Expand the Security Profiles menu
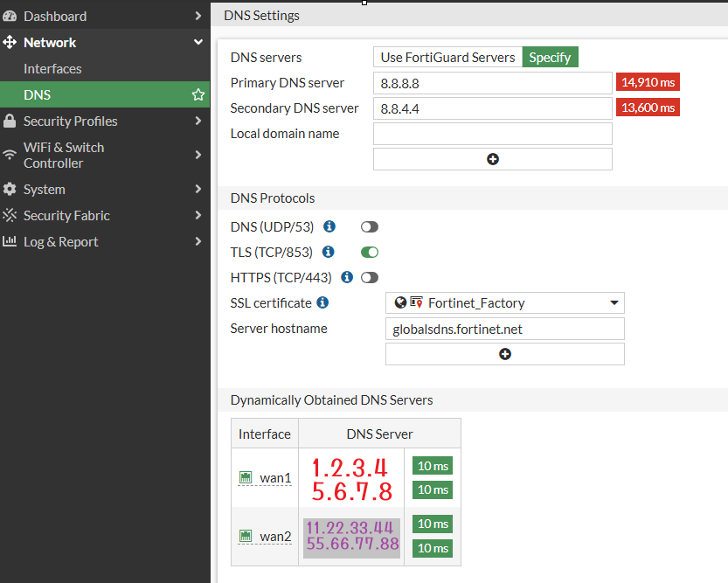 103,121
